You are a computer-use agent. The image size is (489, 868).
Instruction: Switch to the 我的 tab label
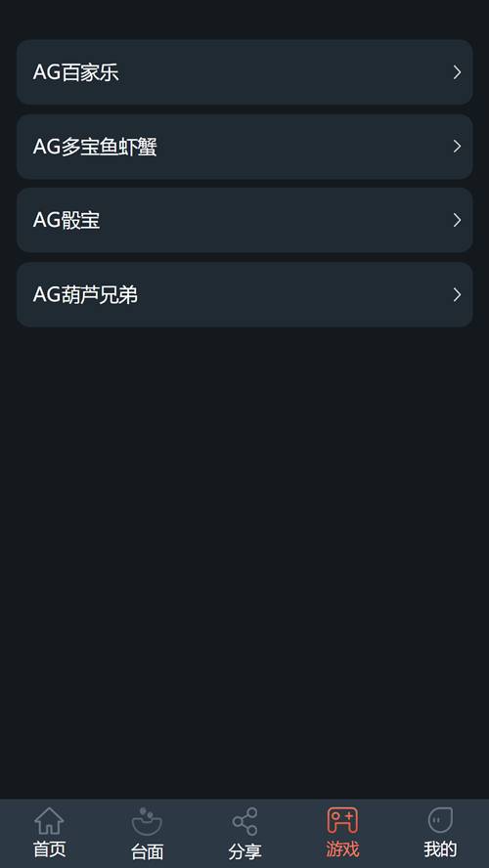(440, 849)
